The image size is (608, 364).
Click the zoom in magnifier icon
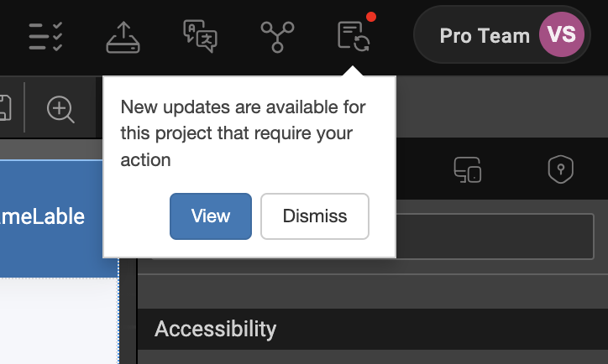point(60,109)
